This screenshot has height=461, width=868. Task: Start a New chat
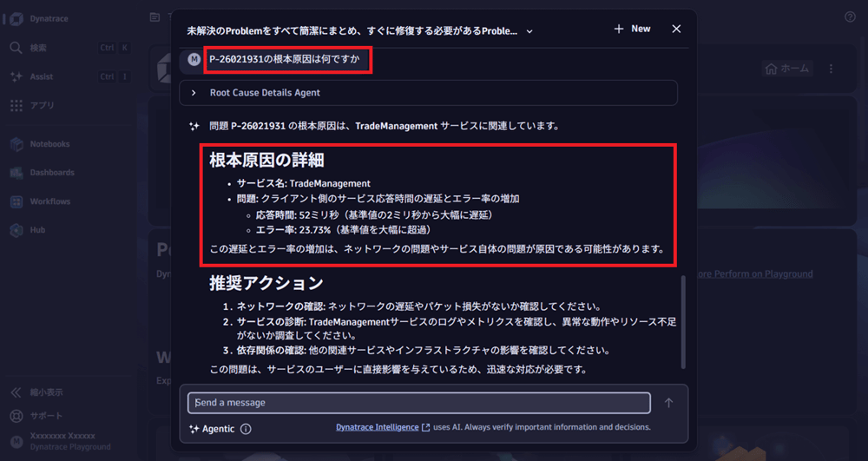pyautogui.click(x=632, y=29)
